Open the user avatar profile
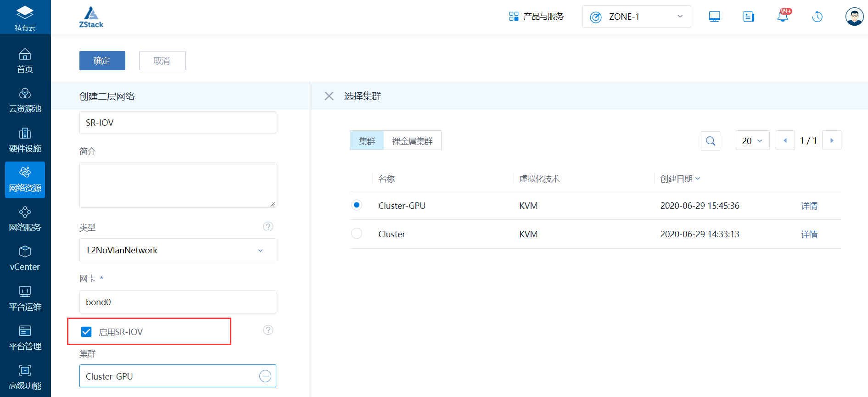 click(854, 17)
